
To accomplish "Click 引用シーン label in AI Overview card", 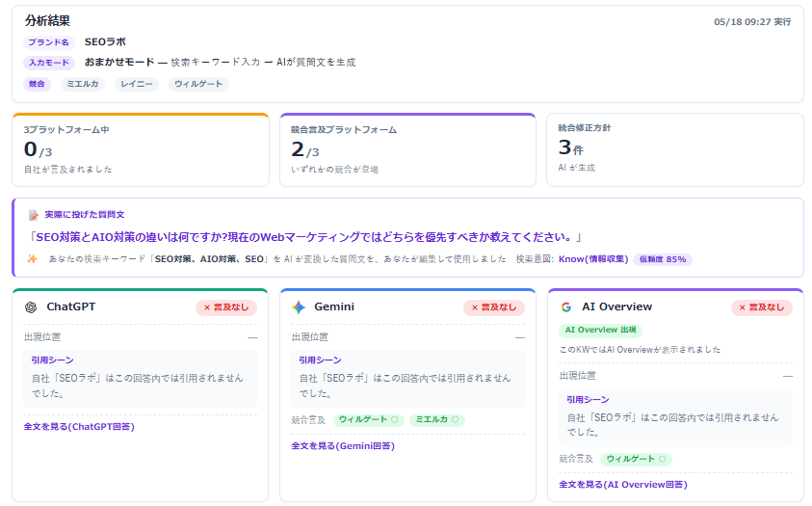I will (588, 399).
